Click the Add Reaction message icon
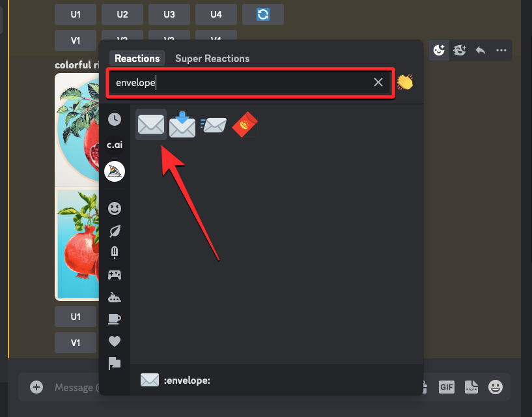The height and width of the screenshot is (417, 532). tap(439, 50)
